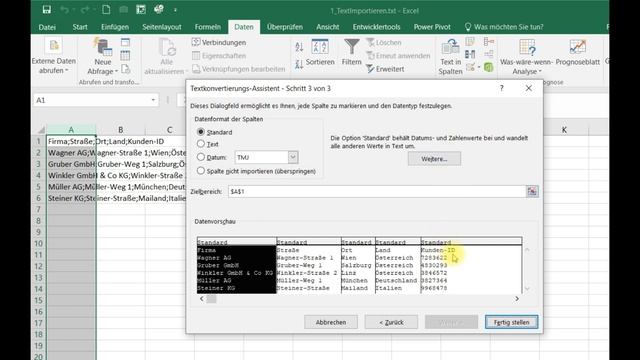The height and width of the screenshot is (360, 640).
Task: Click the Redo arrow in the quick access toolbar
Action: [x=85, y=10]
